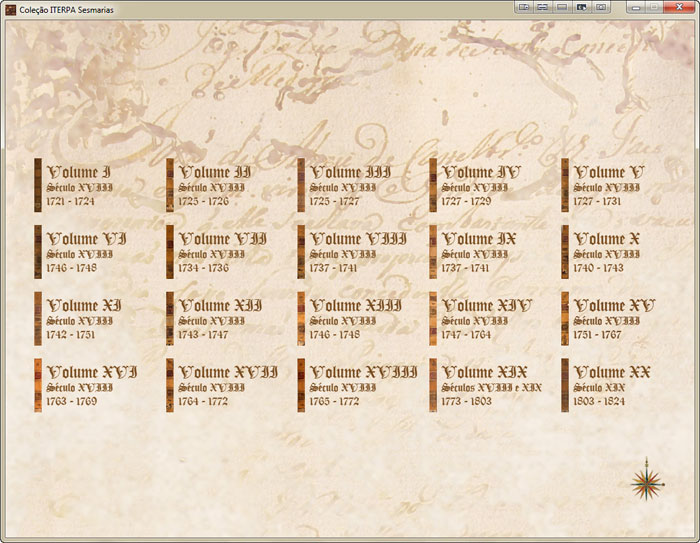Open Volume XVII, 1764 - 1772
Image resolution: width=700 pixels, height=543 pixels.
(228, 373)
